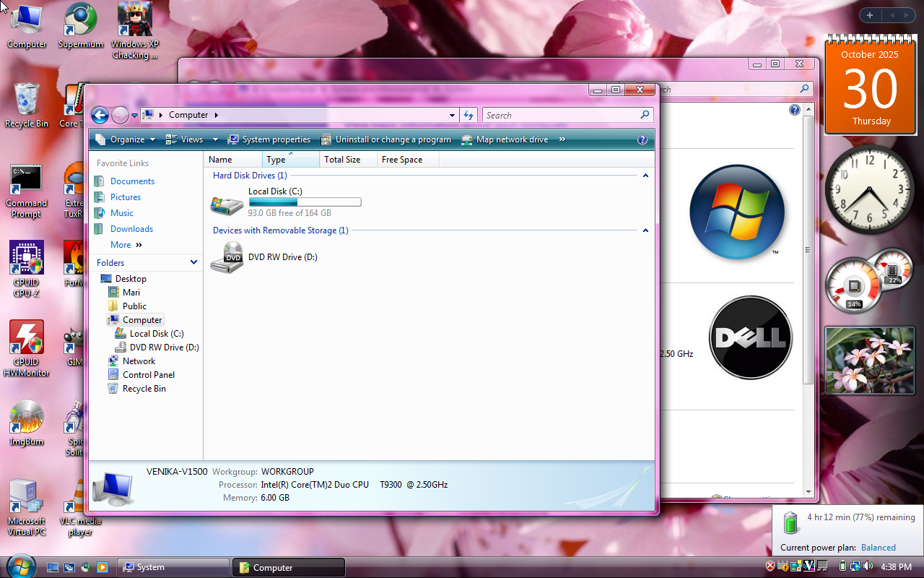Viewport: 924px width, 578px height.
Task: Click the Balanced power plan link
Action: click(x=878, y=548)
